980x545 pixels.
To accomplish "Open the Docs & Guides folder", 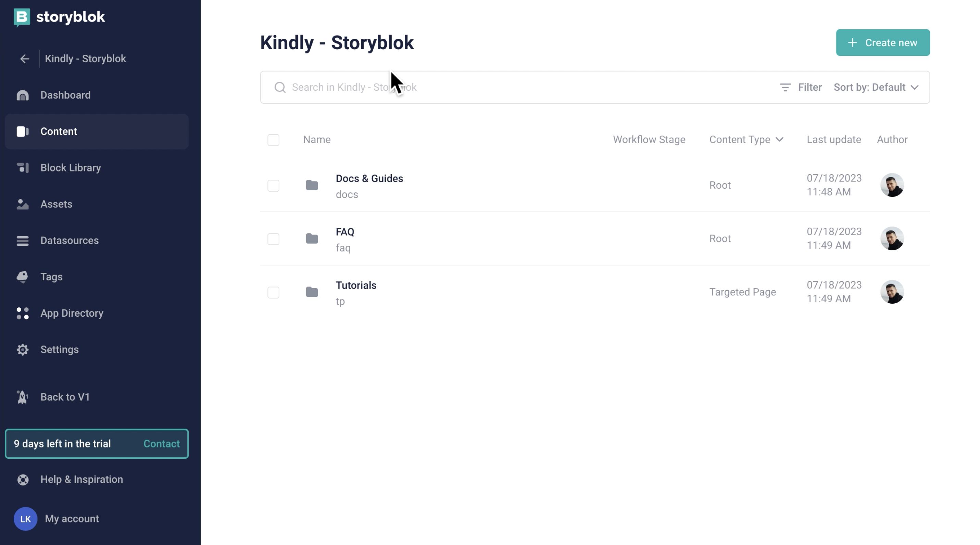I will coord(369,178).
